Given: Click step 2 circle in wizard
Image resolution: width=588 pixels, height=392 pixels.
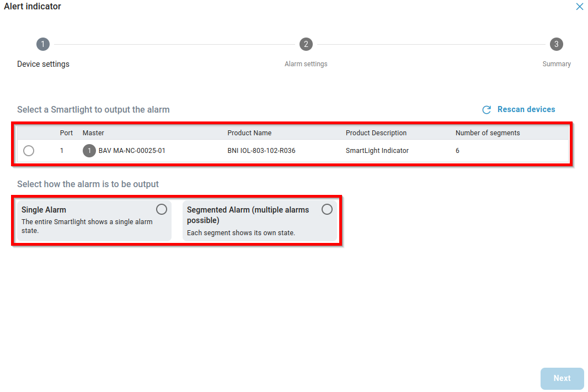Looking at the screenshot, I should pos(306,44).
